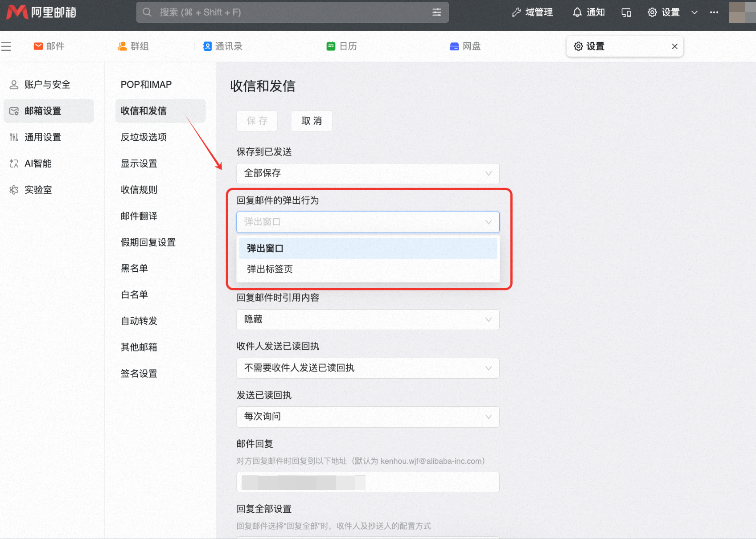Image resolution: width=756 pixels, height=539 pixels.
Task: Click the 保存 button
Action: click(x=257, y=121)
